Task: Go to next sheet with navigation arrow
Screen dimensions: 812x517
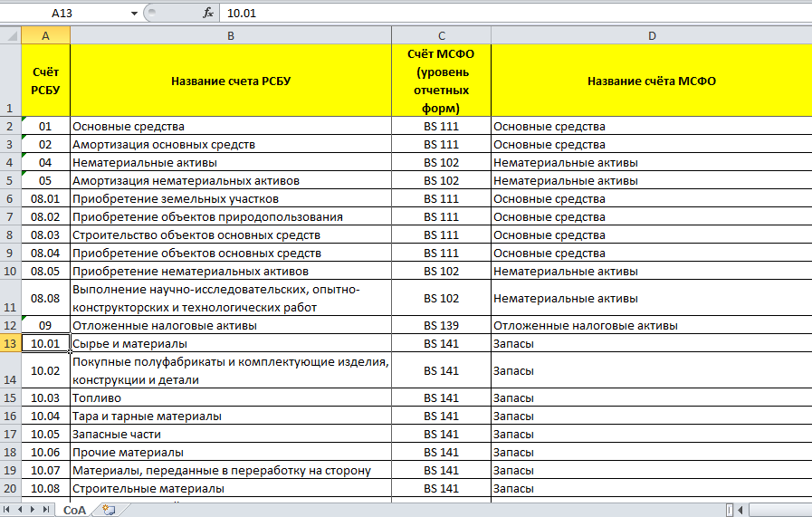Action: (x=33, y=510)
